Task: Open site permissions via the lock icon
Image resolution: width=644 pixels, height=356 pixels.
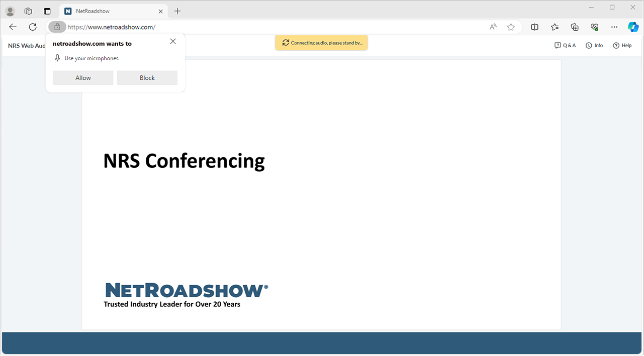Action: click(57, 27)
